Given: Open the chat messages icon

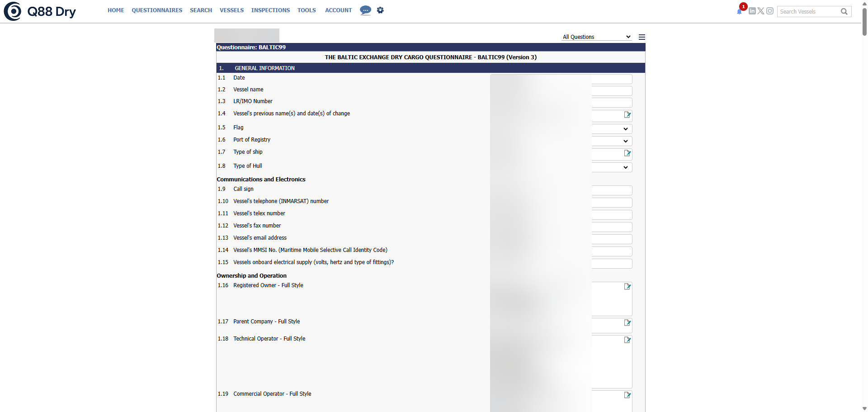Looking at the screenshot, I should (x=365, y=10).
